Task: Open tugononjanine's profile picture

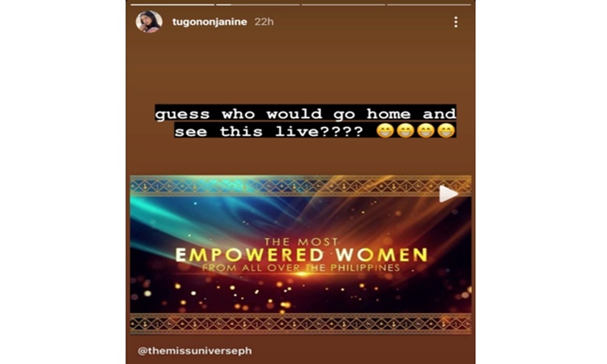Action: [149, 22]
